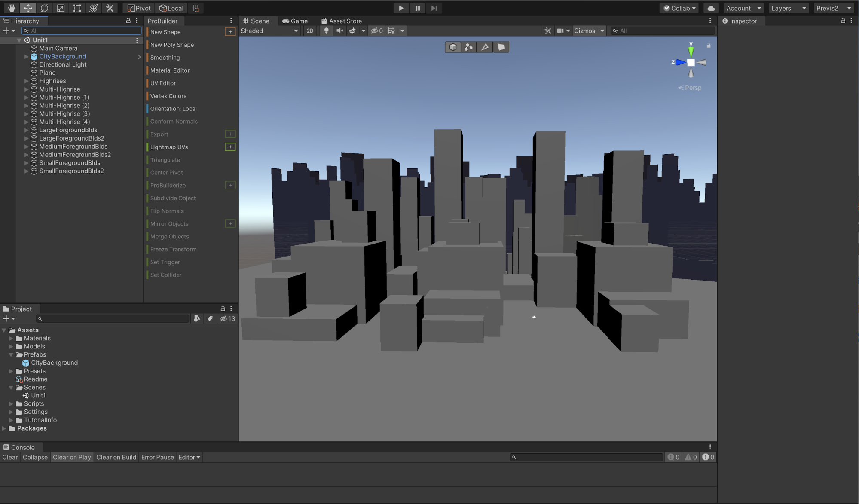This screenshot has height=504, width=859.
Task: Toggle scene audio with the speaker icon
Action: [339, 31]
